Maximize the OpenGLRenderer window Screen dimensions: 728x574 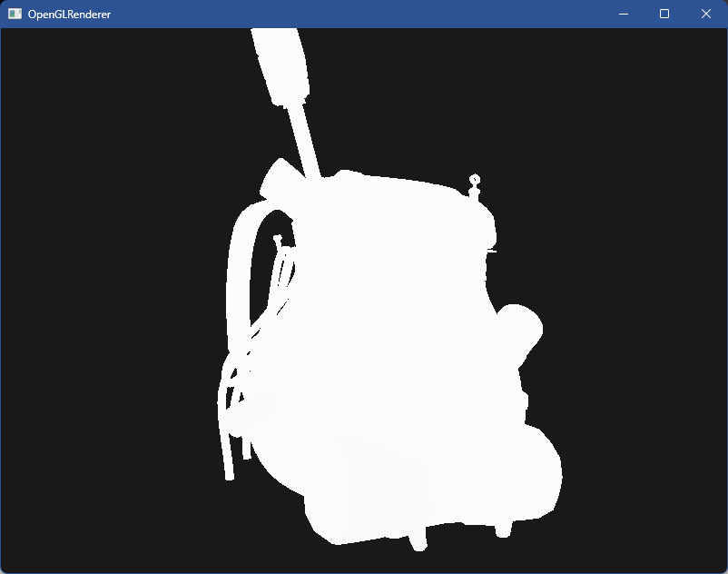click(664, 14)
